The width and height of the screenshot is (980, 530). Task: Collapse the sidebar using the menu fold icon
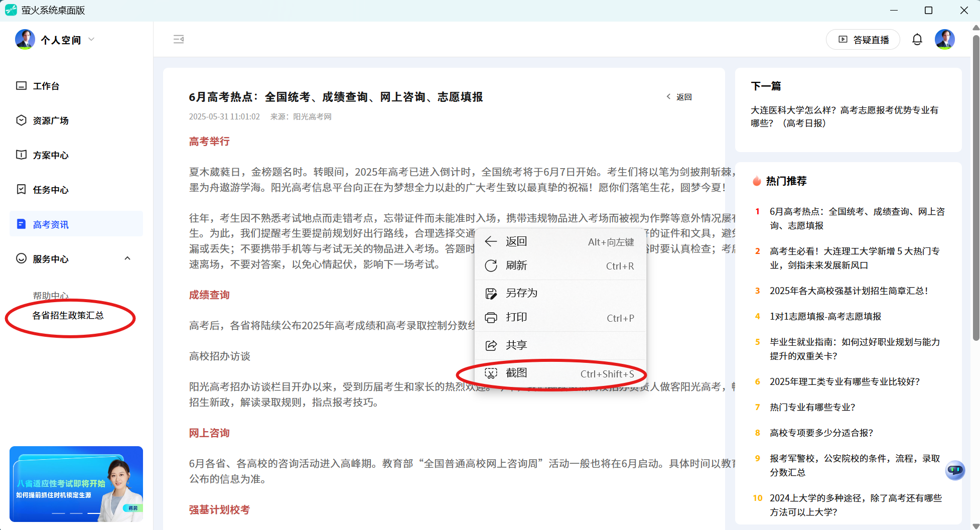[x=179, y=39]
